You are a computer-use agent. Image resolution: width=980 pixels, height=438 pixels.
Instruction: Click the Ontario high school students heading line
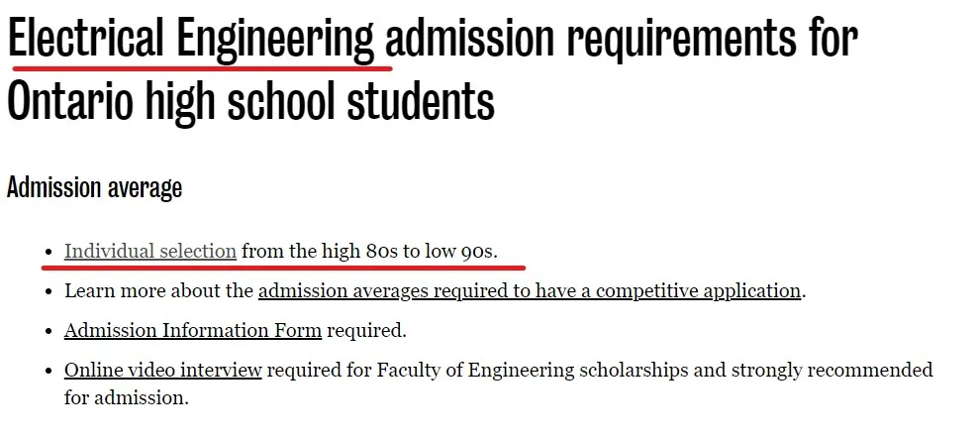click(250, 101)
